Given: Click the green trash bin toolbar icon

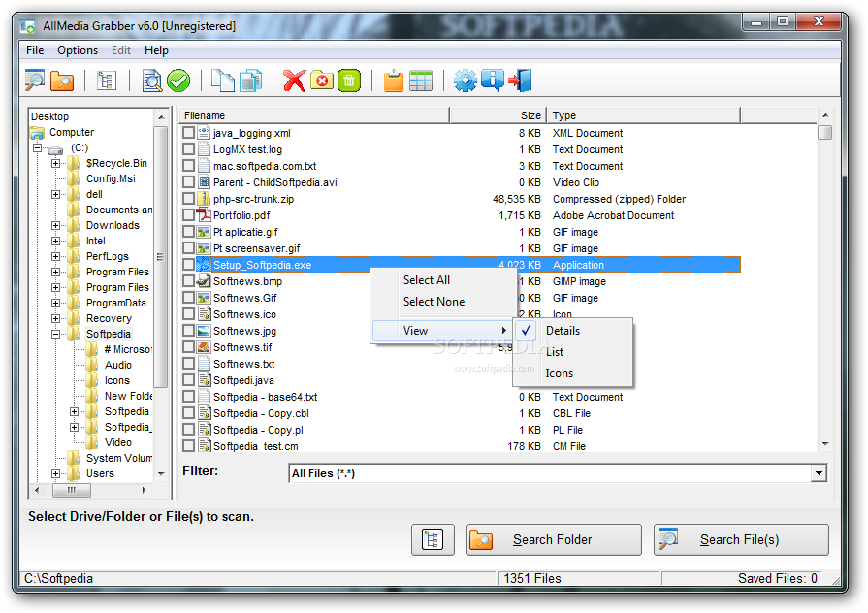Looking at the screenshot, I should coord(349,81).
